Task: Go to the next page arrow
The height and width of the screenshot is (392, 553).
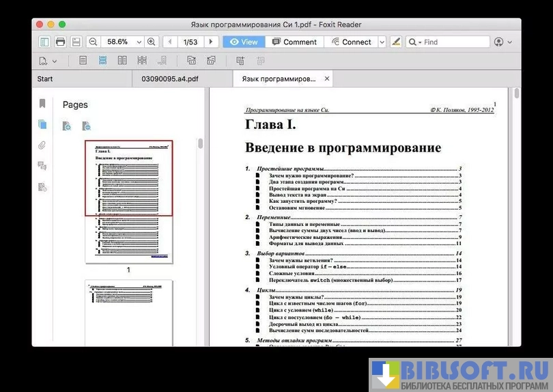Action: (211, 42)
